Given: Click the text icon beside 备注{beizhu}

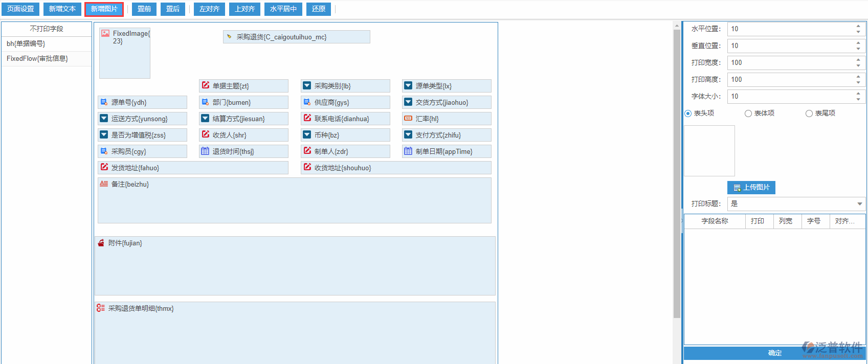Looking at the screenshot, I should click(x=104, y=184).
